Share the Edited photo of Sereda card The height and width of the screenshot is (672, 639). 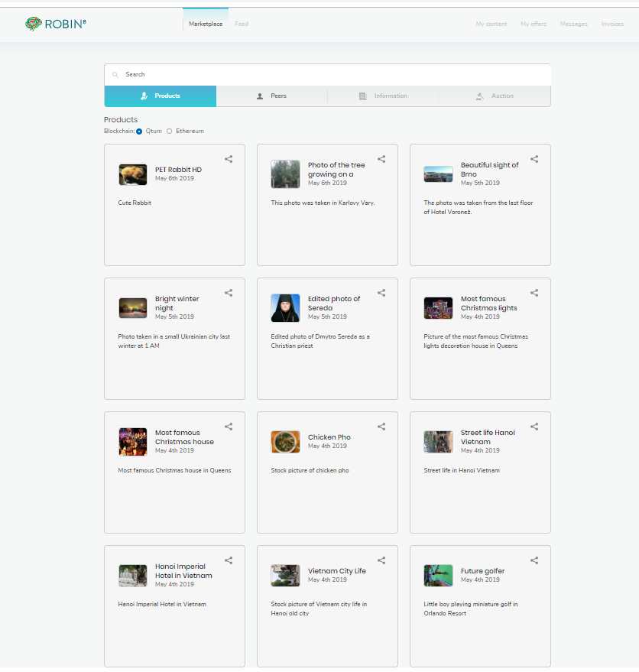[381, 293]
